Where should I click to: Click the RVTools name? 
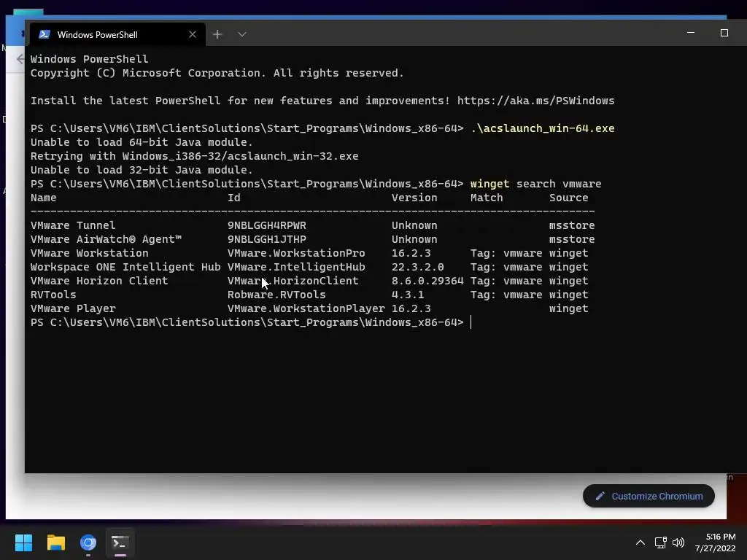tap(53, 295)
